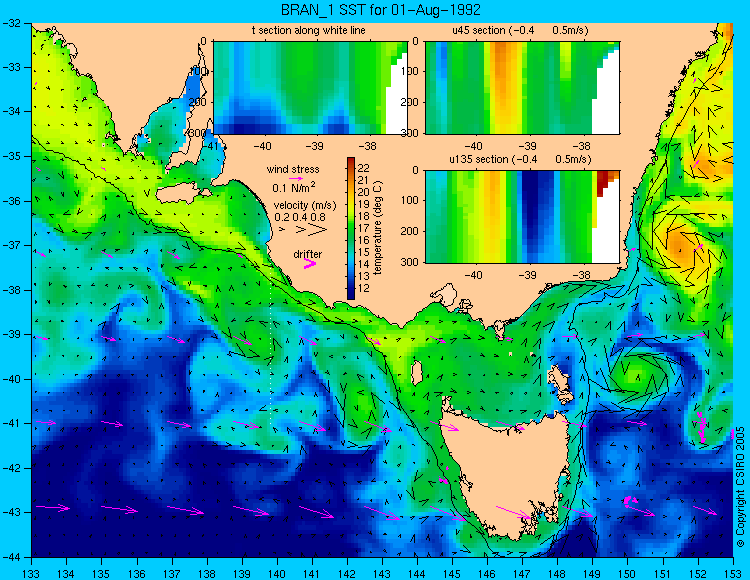Click the "-40" label under the u45 section
750x580 pixels.
[x=473, y=146]
